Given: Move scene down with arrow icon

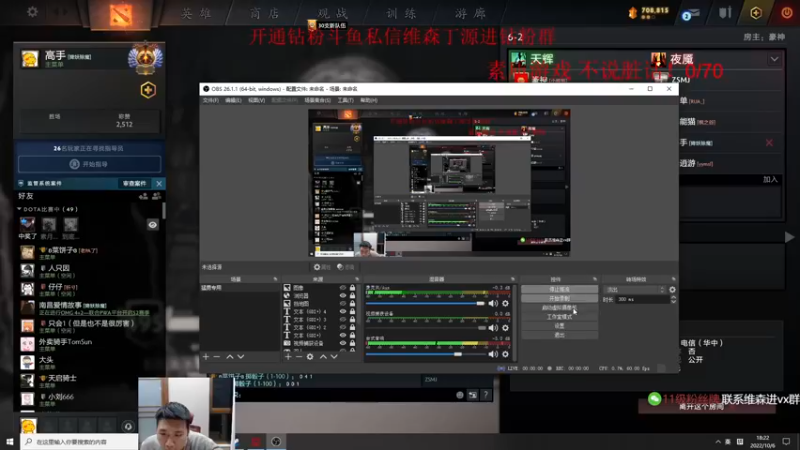Looking at the screenshot, I should pyautogui.click(x=241, y=357).
